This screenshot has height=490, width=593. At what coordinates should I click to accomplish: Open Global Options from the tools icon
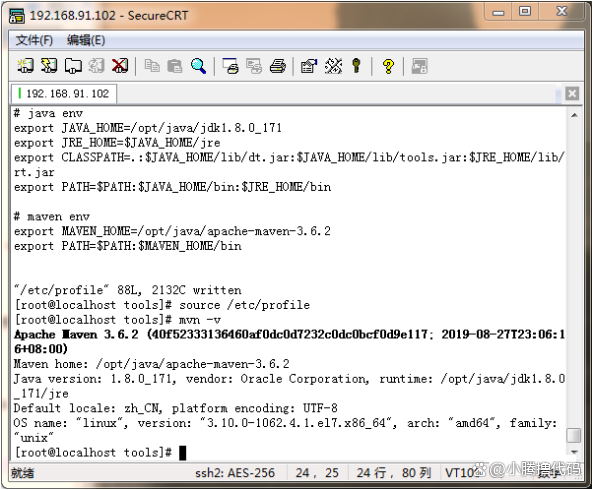333,66
